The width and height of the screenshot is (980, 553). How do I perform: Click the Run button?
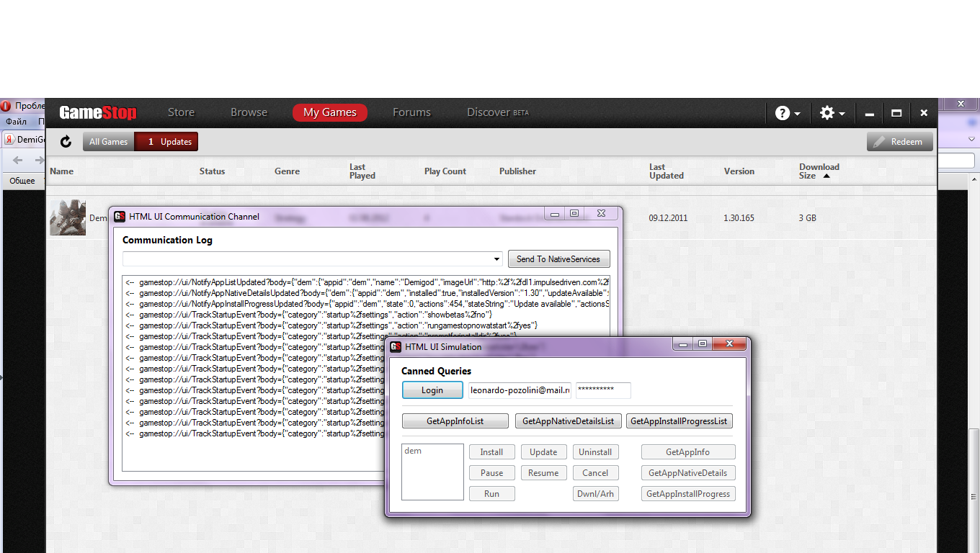(491, 494)
